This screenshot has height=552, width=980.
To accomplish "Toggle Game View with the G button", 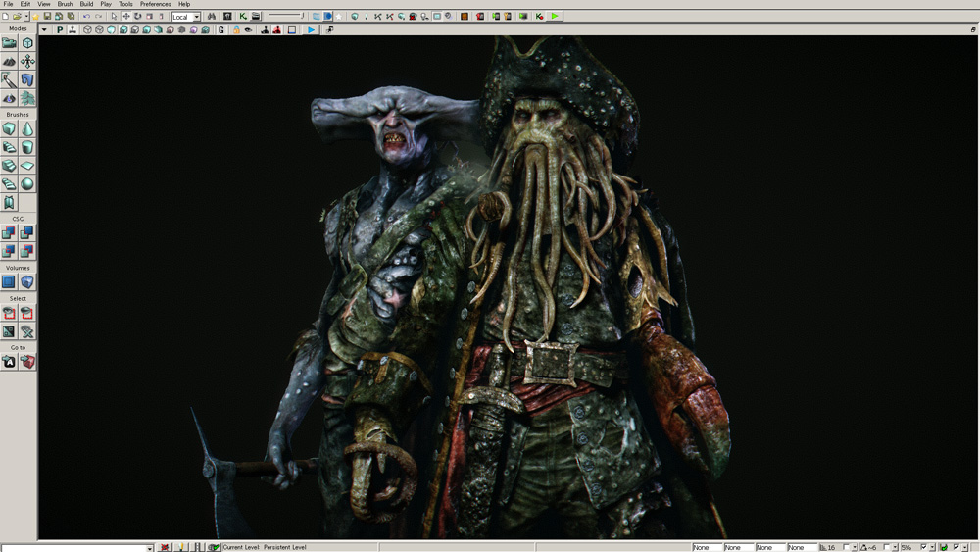I will point(221,30).
